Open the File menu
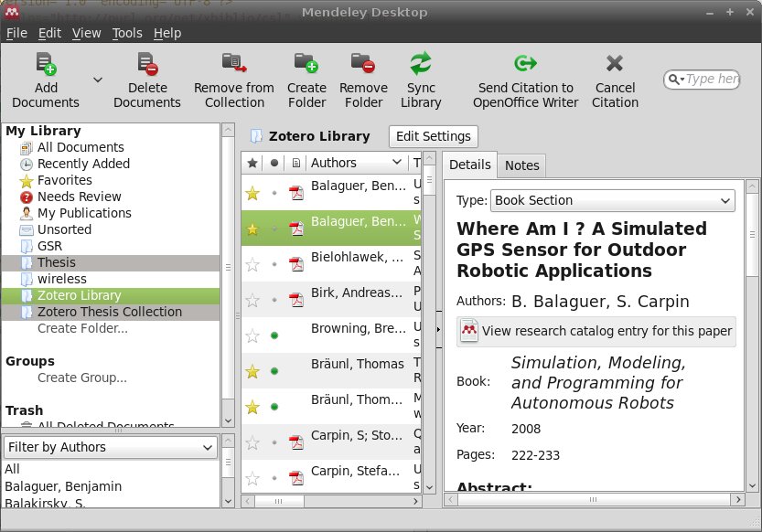This screenshot has height=532, width=762. (17, 33)
